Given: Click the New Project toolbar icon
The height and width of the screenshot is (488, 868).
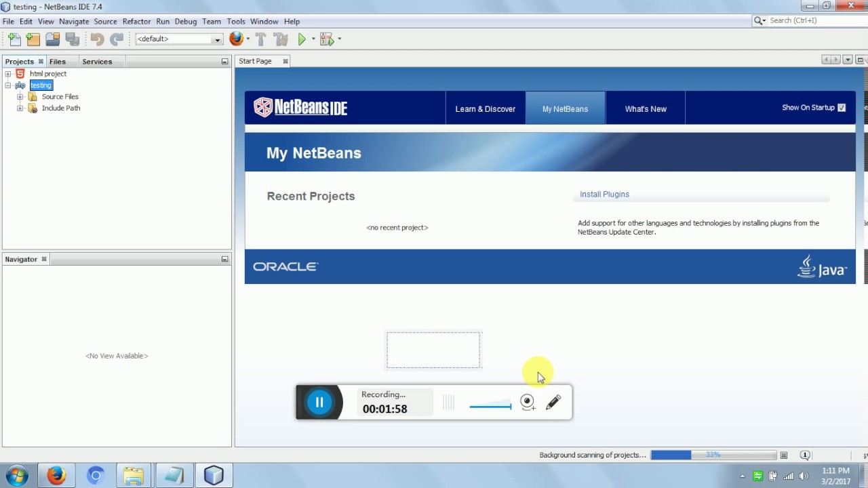Looking at the screenshot, I should click(33, 39).
